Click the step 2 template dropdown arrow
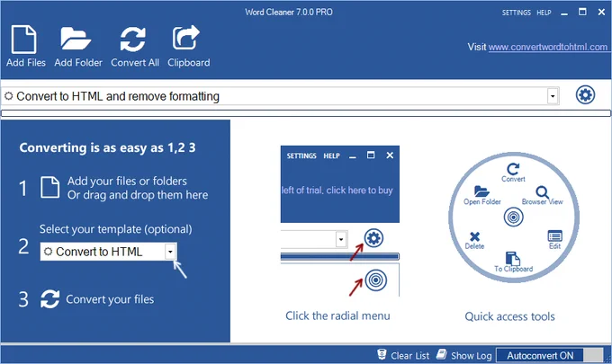This screenshot has width=612, height=364. (170, 252)
